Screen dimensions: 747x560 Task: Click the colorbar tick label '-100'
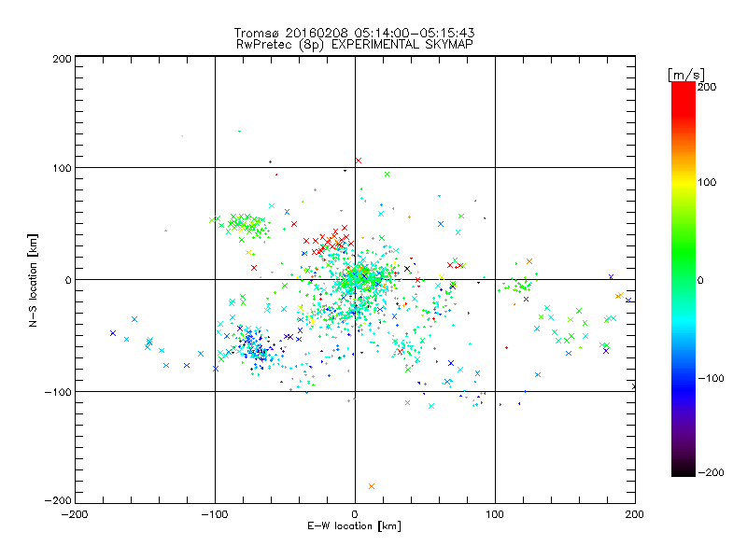[x=711, y=378]
